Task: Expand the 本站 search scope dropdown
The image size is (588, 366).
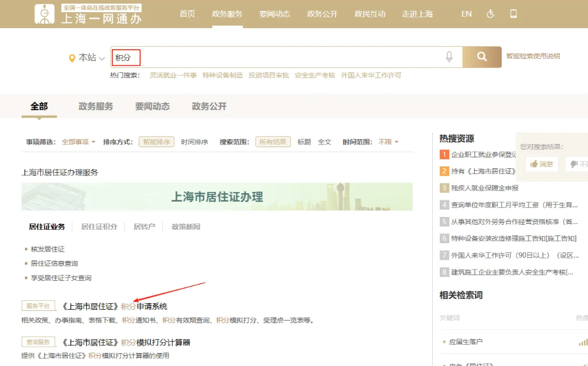Action: pos(88,58)
